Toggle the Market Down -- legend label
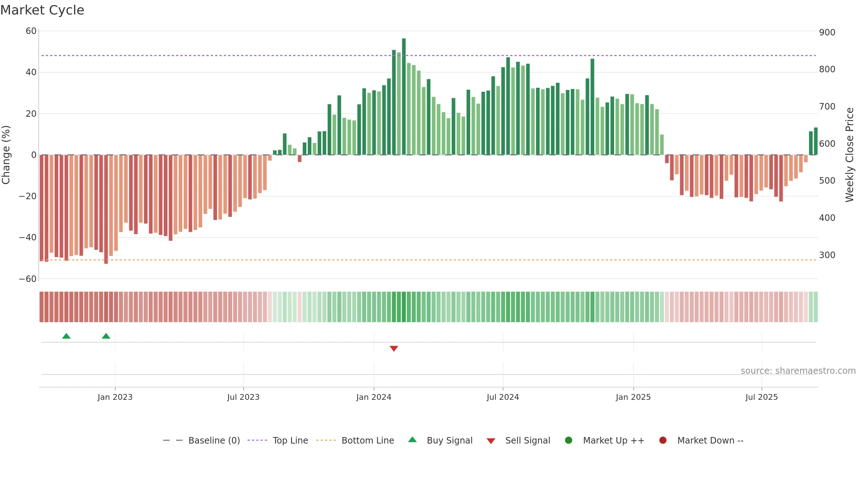The width and height of the screenshot is (868, 488). coord(710,440)
